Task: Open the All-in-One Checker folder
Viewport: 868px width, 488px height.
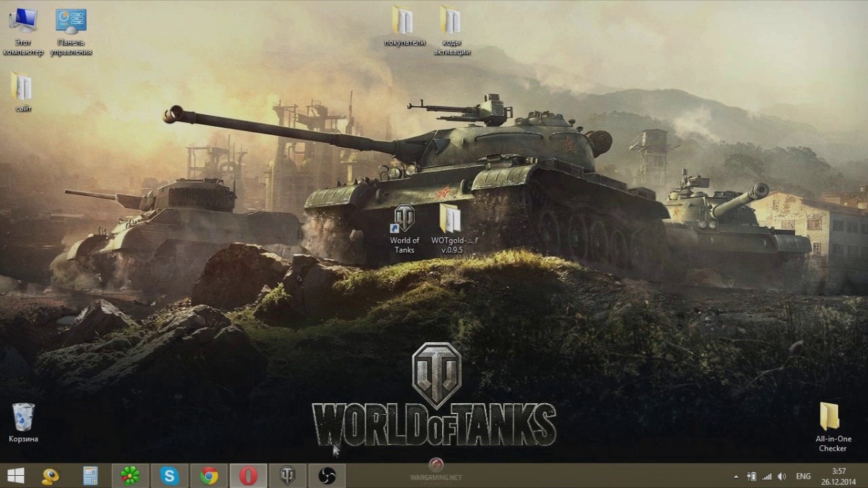Action: tap(832, 426)
